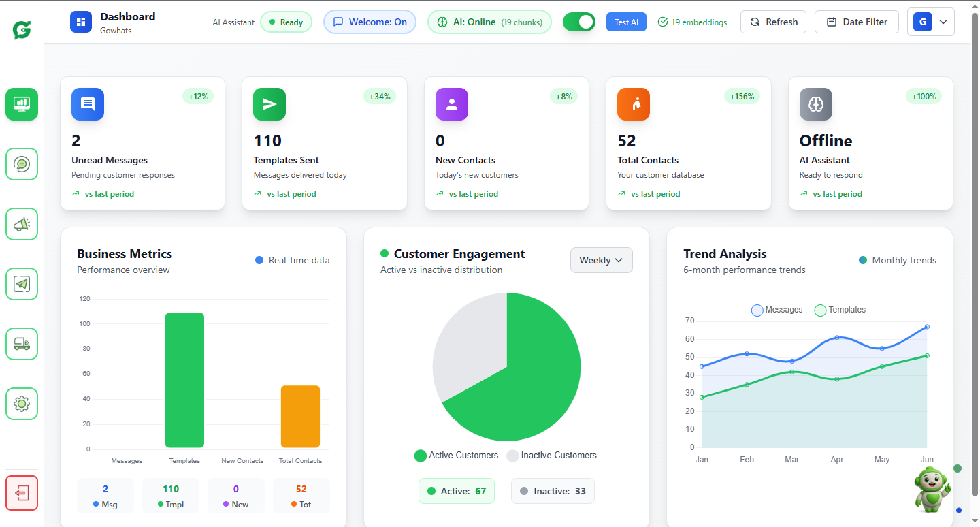Click the green robot chatbot mascot
Screen dimensions: 980x527
(931, 489)
